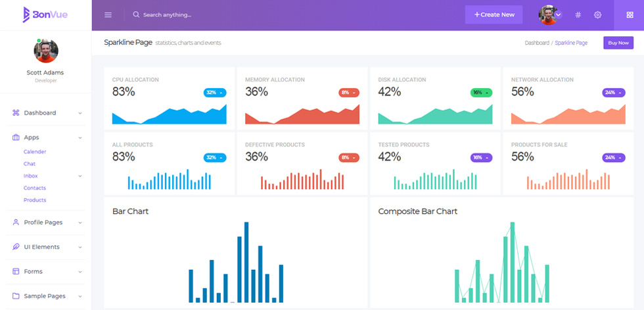Click the Buy Now button
Viewport: 644px width, 310px height.
tap(618, 43)
